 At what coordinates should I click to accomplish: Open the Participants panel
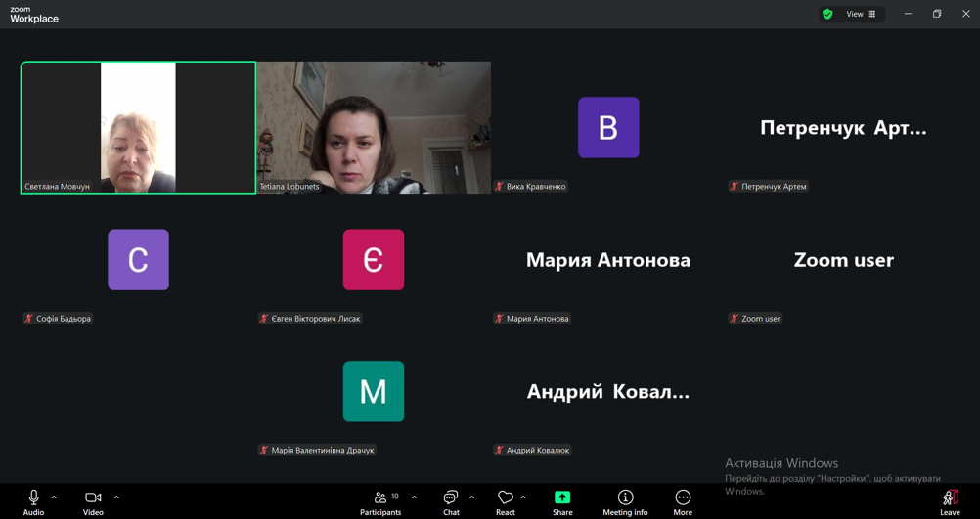pyautogui.click(x=380, y=502)
